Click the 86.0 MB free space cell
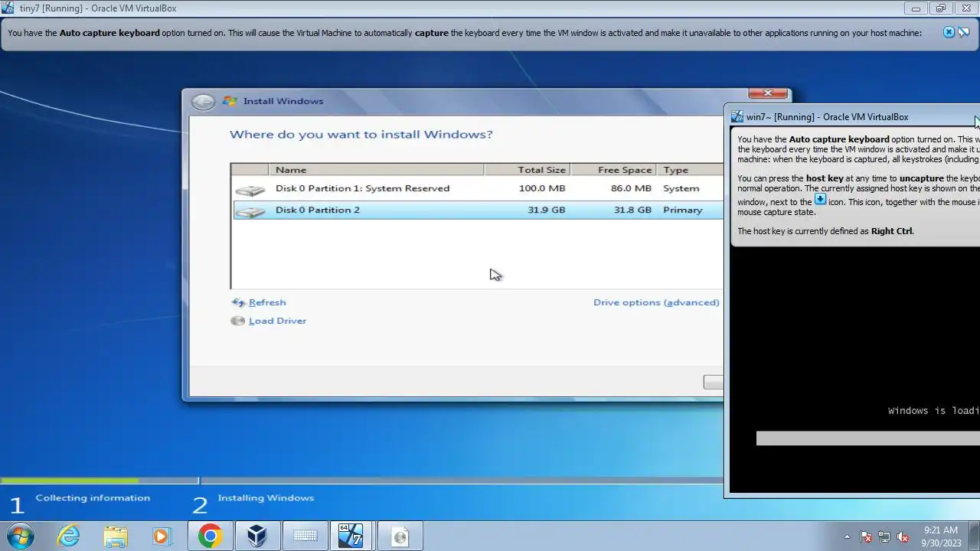 pos(630,188)
